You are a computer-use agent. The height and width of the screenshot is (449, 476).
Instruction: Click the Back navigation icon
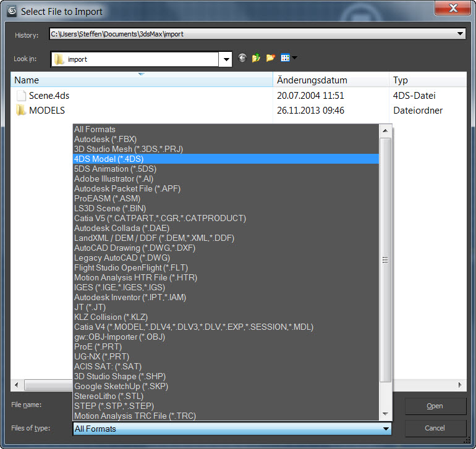coord(242,59)
